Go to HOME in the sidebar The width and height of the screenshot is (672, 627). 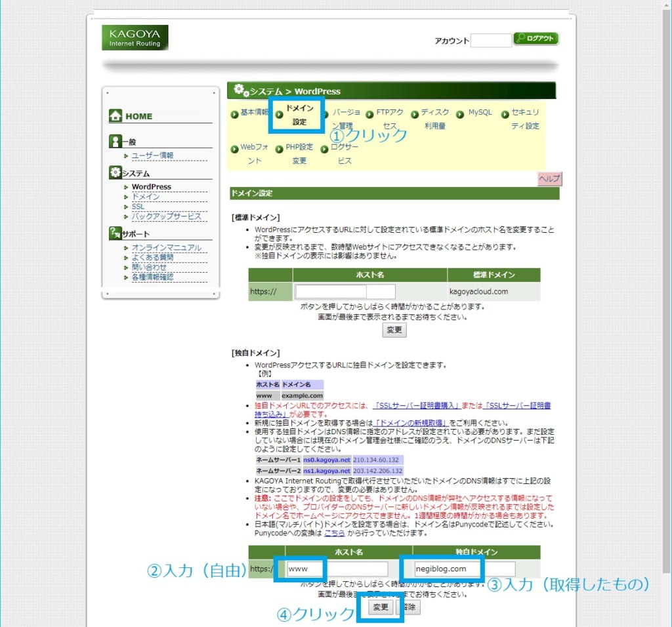click(x=139, y=117)
